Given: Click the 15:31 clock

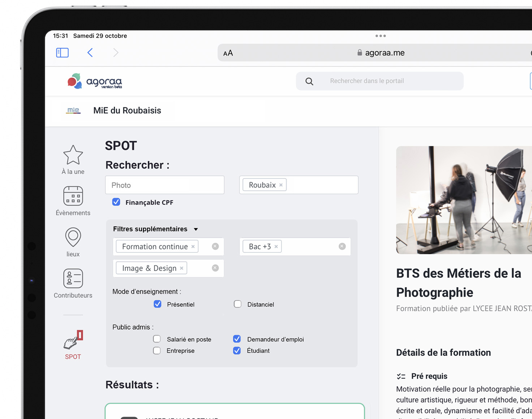Looking at the screenshot, I should click(x=61, y=36).
